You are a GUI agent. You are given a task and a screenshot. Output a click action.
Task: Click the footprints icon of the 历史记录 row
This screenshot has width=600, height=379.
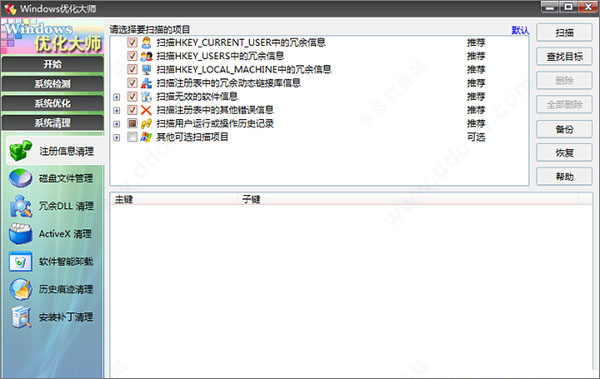click(x=146, y=123)
